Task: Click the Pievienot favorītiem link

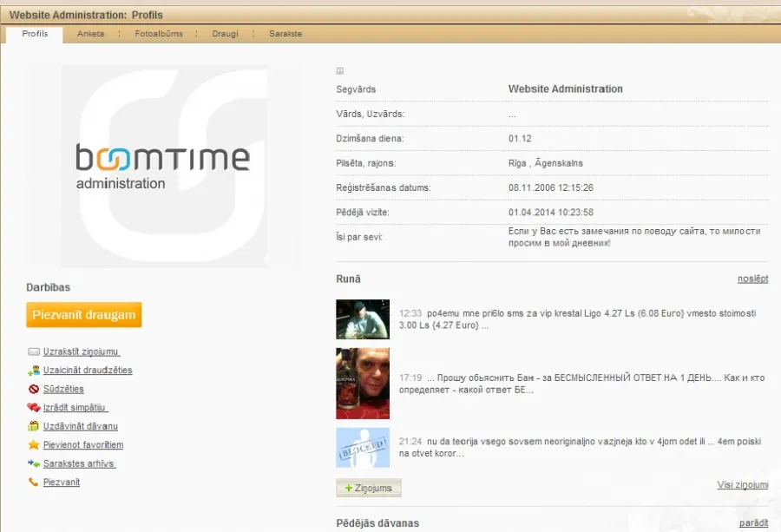Action: point(83,445)
